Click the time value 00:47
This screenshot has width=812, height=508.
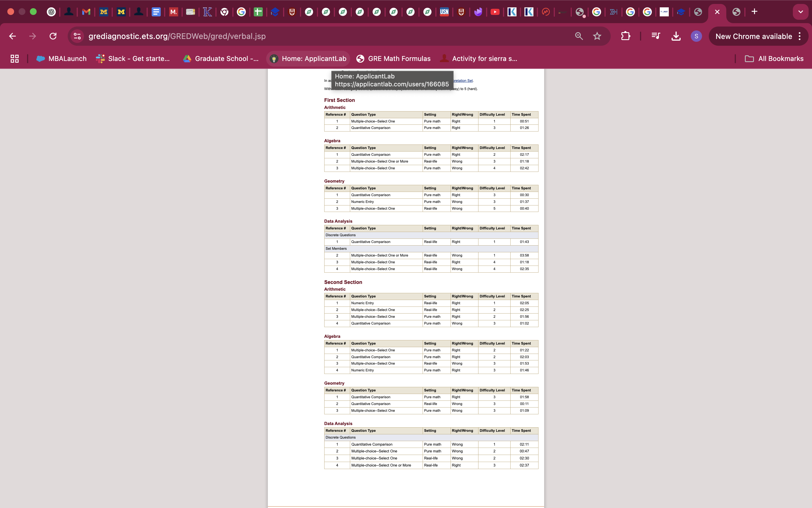coord(524,451)
